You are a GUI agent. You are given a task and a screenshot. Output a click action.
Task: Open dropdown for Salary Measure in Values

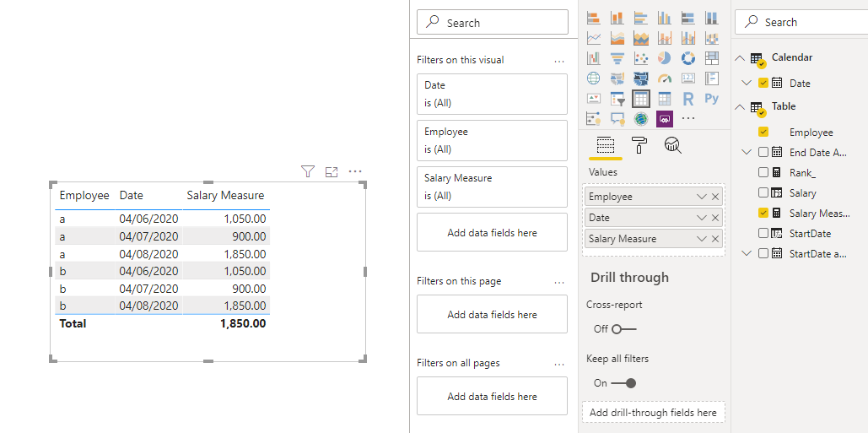pyautogui.click(x=701, y=239)
